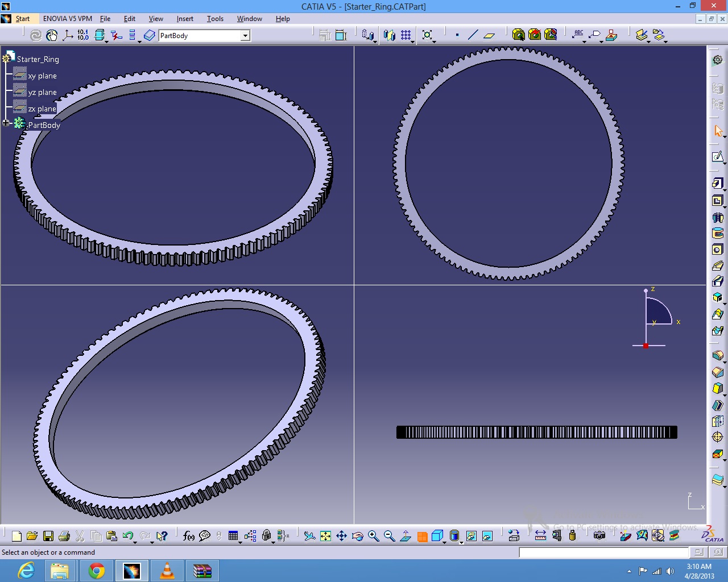Open the Help menu
The height and width of the screenshot is (582, 728).
[283, 19]
